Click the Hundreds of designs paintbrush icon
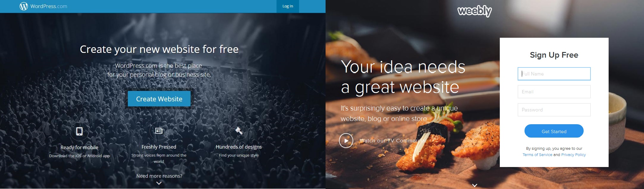 [239, 130]
